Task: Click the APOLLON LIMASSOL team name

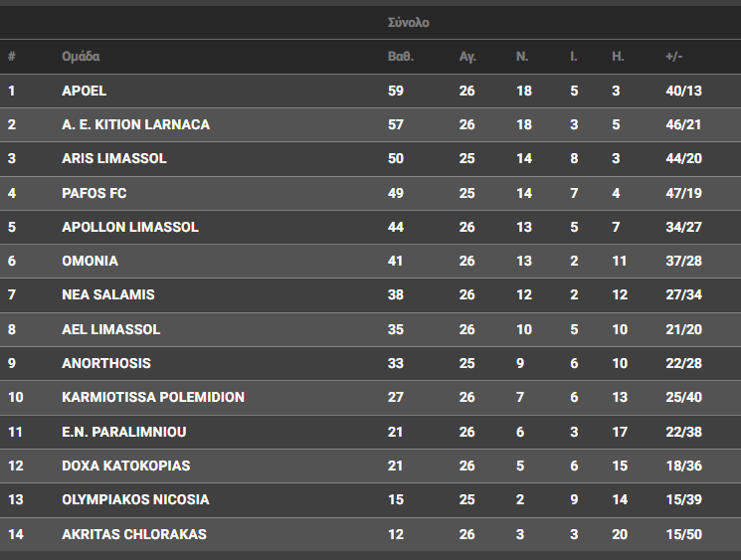Action: point(130,227)
